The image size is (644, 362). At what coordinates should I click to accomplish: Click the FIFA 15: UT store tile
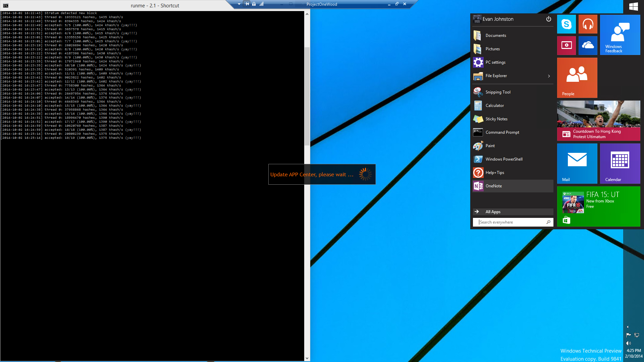(598, 206)
